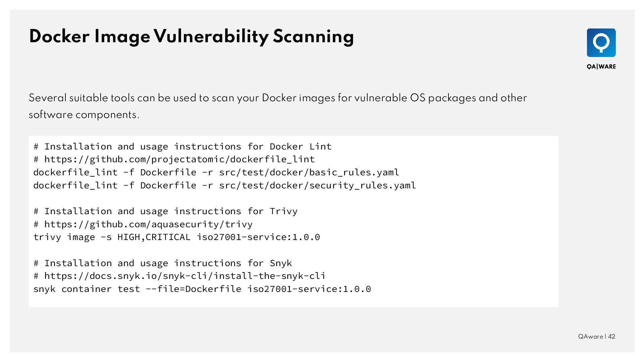Image resolution: width=644 pixels, height=362 pixels.
Task: Click the image name in the trivy command
Action: click(258, 237)
